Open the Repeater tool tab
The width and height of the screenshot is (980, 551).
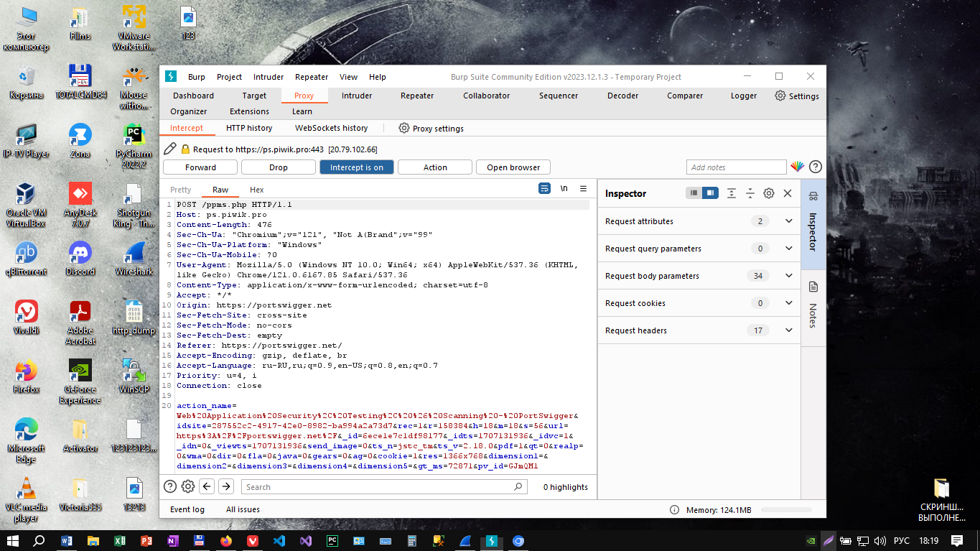(x=417, y=96)
